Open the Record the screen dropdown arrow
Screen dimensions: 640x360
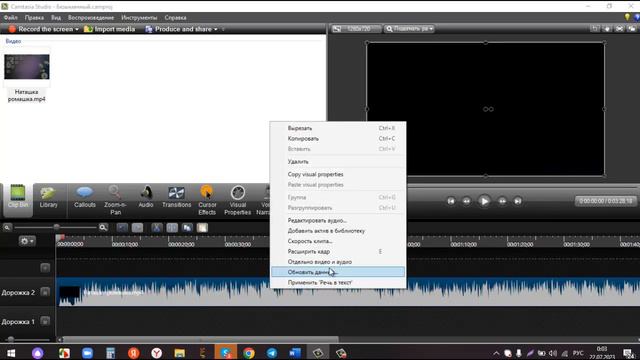[77, 29]
